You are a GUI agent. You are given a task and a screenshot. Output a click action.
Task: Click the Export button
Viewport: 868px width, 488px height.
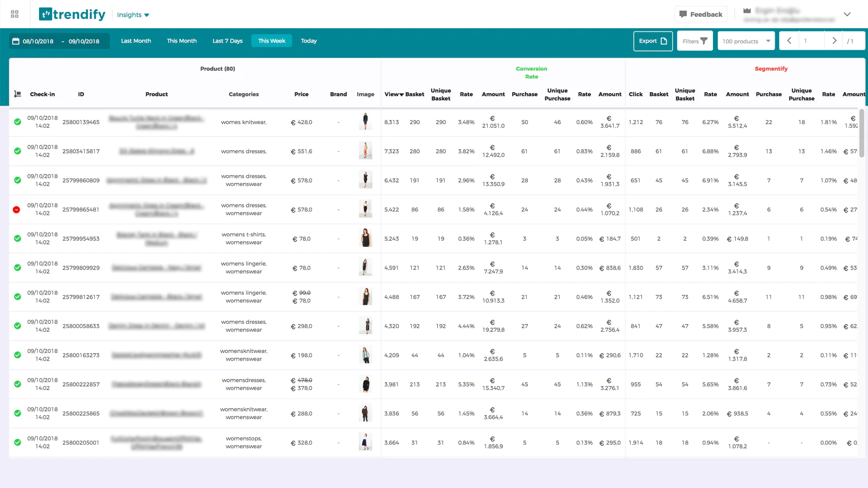click(x=653, y=41)
